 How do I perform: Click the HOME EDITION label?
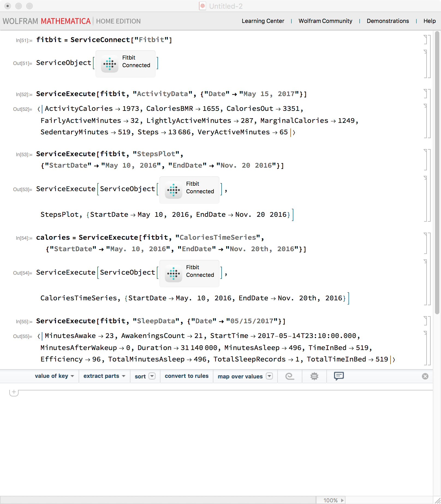pos(118,21)
